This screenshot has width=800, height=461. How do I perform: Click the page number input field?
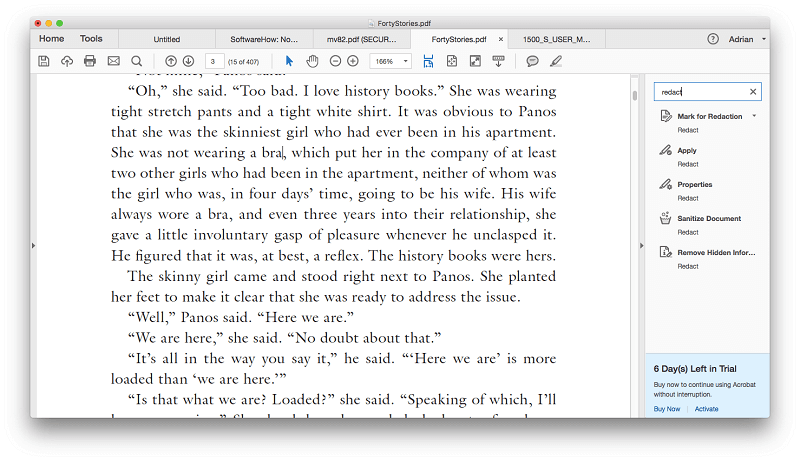pyautogui.click(x=214, y=61)
